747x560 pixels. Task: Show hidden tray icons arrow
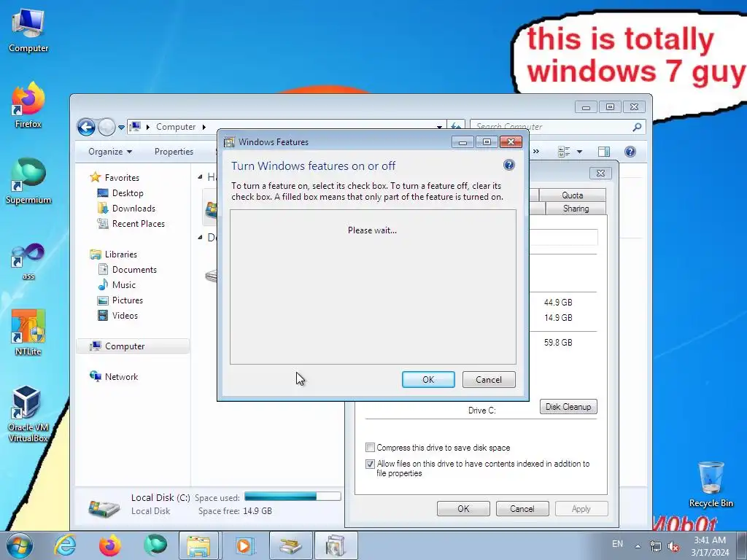tap(638, 546)
